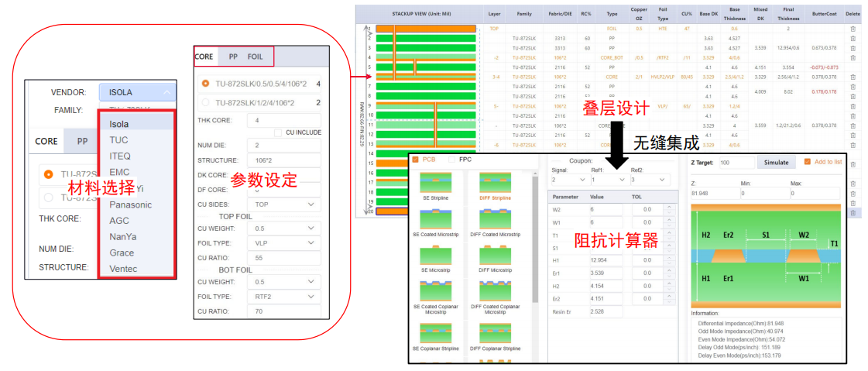The height and width of the screenshot is (371, 868).
Task: Uncheck the Add to list checkbox
Action: pos(807,162)
